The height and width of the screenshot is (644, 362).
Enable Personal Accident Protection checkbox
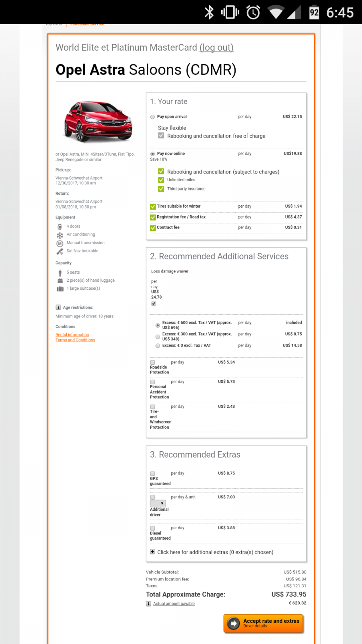(x=152, y=382)
